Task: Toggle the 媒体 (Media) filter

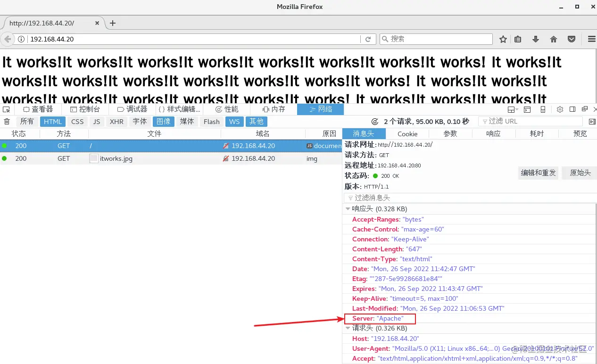Action: click(x=187, y=122)
